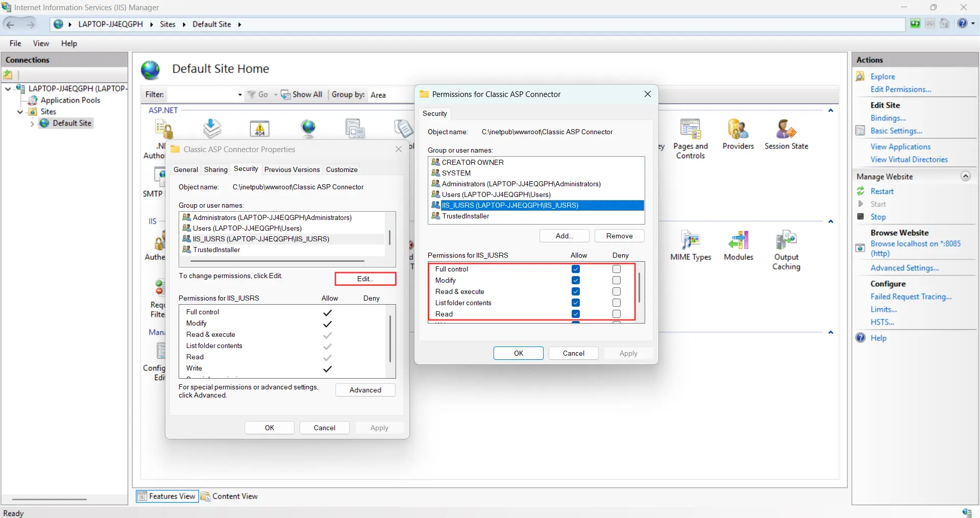
Task: Click the navigate Forward arrow
Action: [31, 24]
